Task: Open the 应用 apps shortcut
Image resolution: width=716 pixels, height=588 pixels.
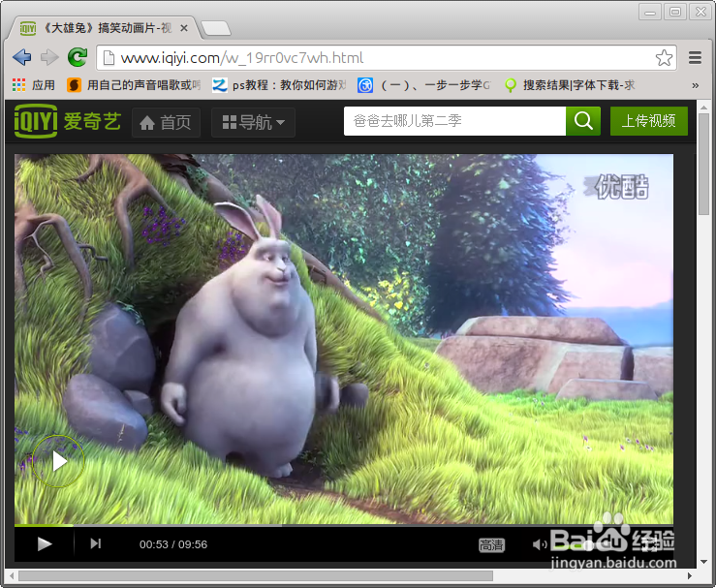Action: [33, 85]
